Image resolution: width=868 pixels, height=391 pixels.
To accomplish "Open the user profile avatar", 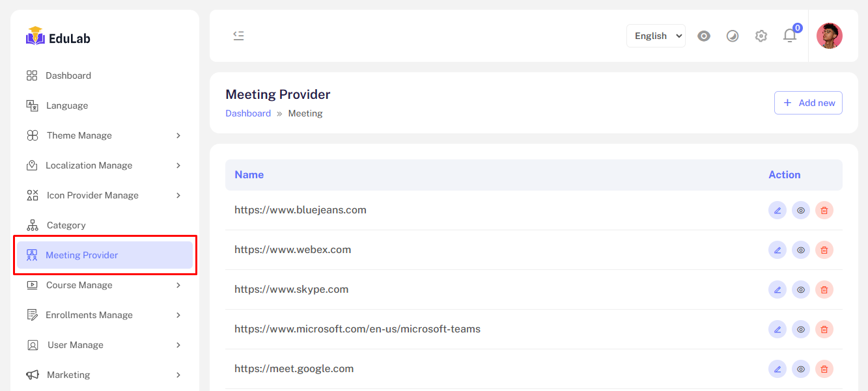I will (829, 36).
